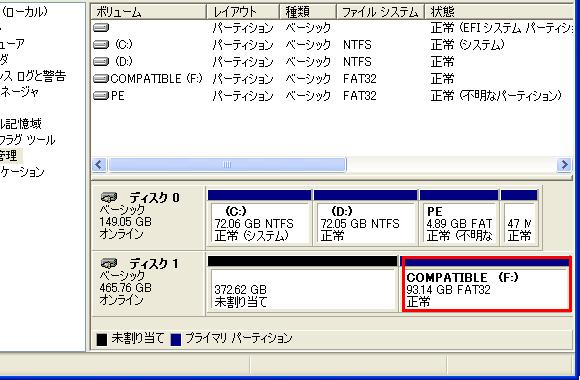Viewport: 580px width, 380px height.
Task: Select the COMPATIBLE (F:) 93.14 GB FAT32 partition
Action: tap(486, 284)
